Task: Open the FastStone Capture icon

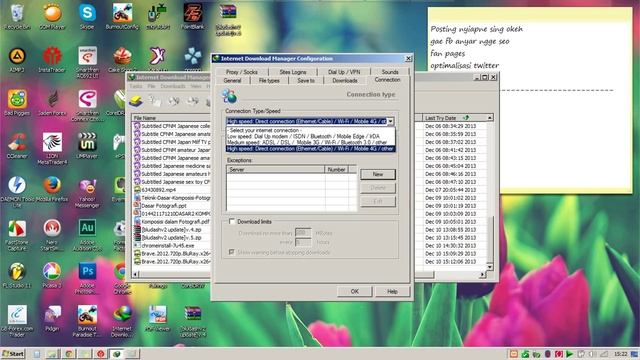Action: coord(17,235)
